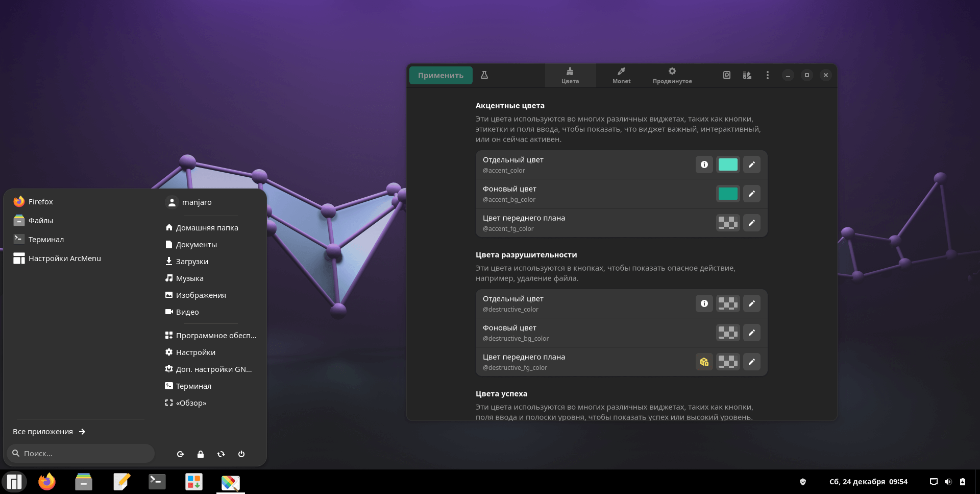The height and width of the screenshot is (494, 980).
Task: Click the Применить button
Action: [440, 75]
